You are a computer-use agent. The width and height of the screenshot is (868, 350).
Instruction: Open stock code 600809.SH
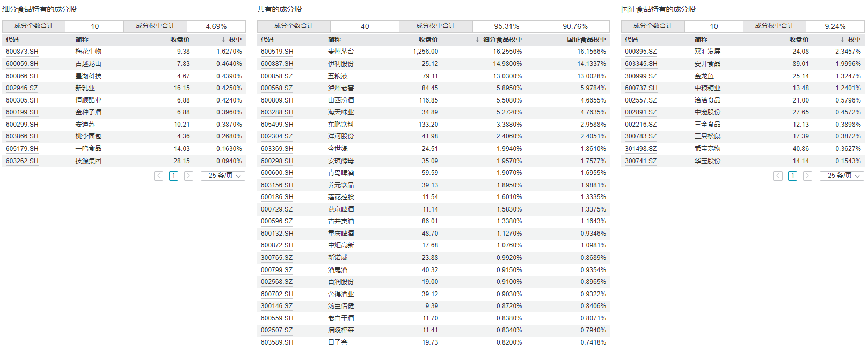click(277, 100)
